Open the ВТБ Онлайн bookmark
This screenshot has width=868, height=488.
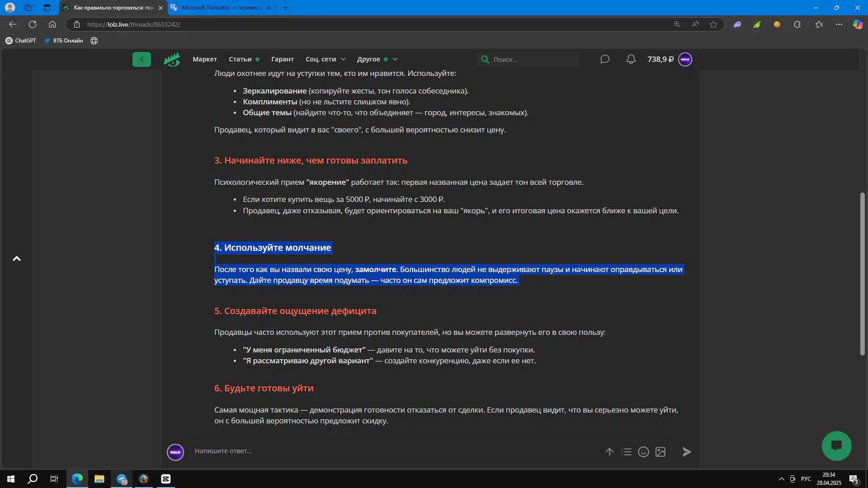(64, 41)
